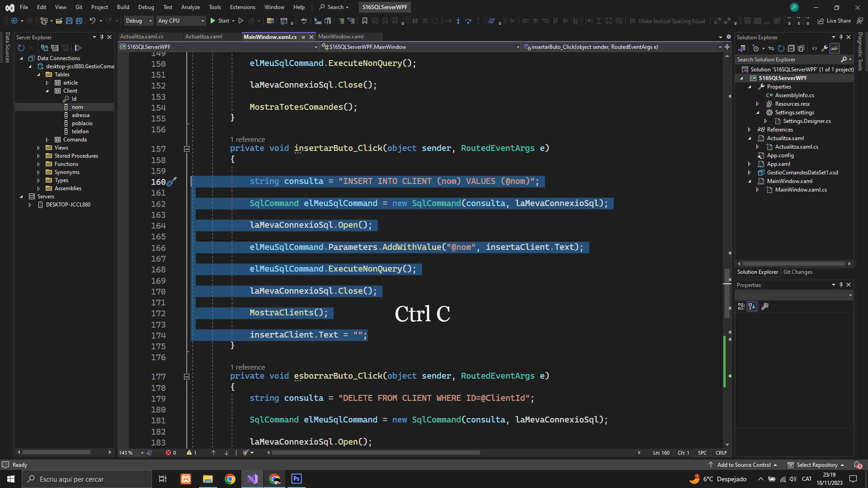Switch to the Actualitza.xaml tab
The image size is (868, 488).
[203, 37]
